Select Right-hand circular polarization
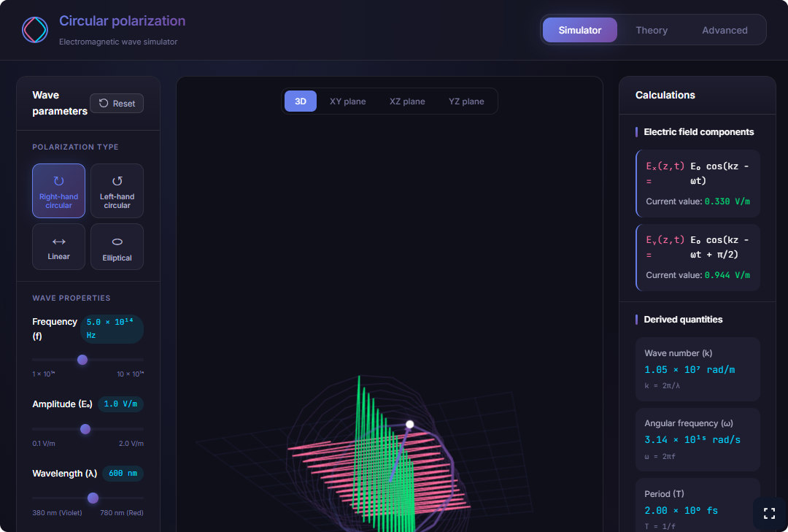The image size is (788, 532). coord(59,190)
